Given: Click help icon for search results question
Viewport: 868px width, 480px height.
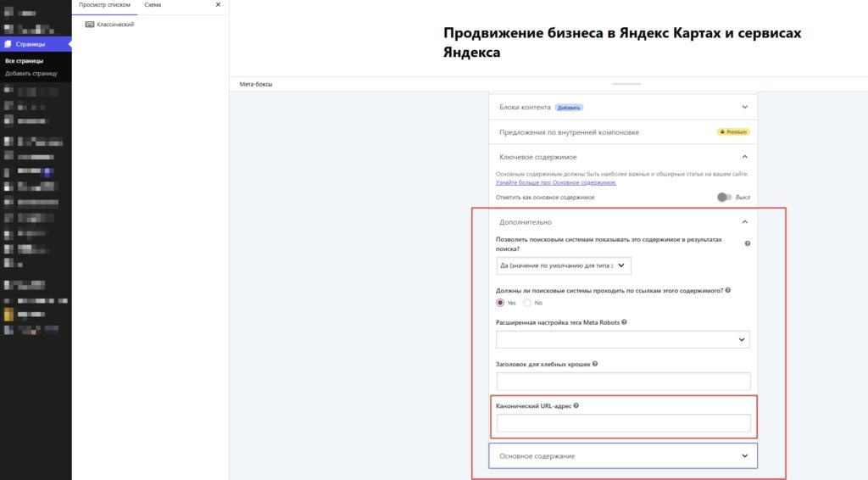Looking at the screenshot, I should click(x=748, y=243).
